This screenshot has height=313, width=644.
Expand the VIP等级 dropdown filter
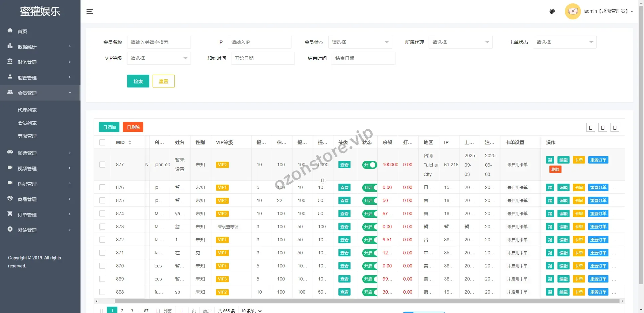click(x=159, y=58)
